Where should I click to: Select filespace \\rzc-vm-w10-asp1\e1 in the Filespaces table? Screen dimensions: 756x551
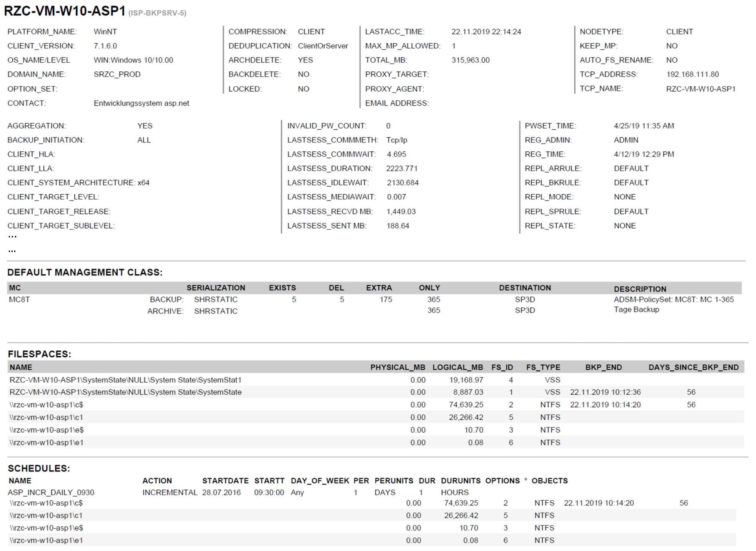coord(46,443)
